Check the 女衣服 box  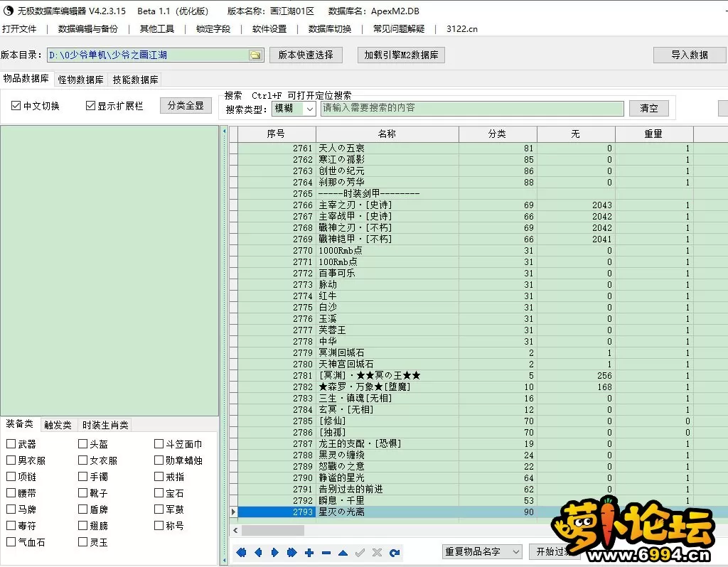tap(83, 460)
